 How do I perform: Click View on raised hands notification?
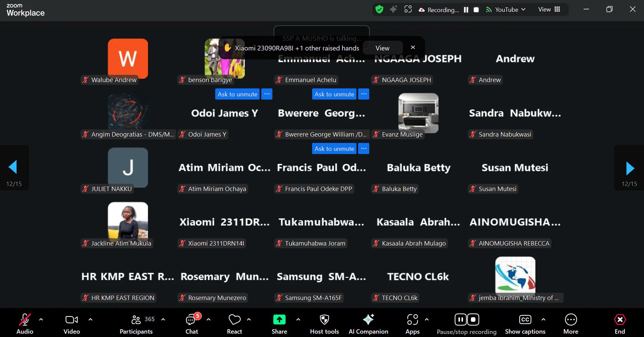(x=382, y=48)
